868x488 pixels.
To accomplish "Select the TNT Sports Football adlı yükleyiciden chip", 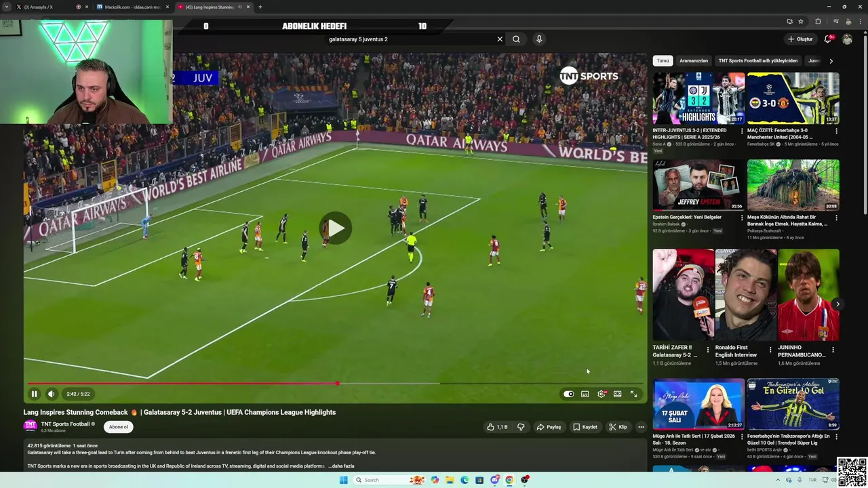I will tap(758, 61).
